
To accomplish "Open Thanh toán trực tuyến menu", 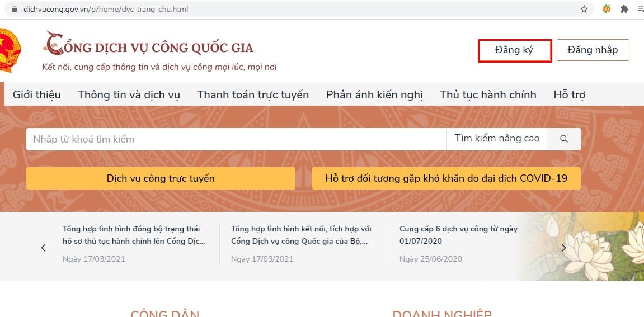I will point(253,95).
